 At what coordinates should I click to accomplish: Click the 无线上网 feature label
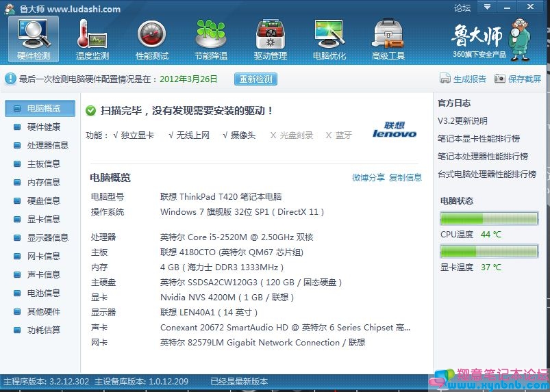pyautogui.click(x=193, y=135)
